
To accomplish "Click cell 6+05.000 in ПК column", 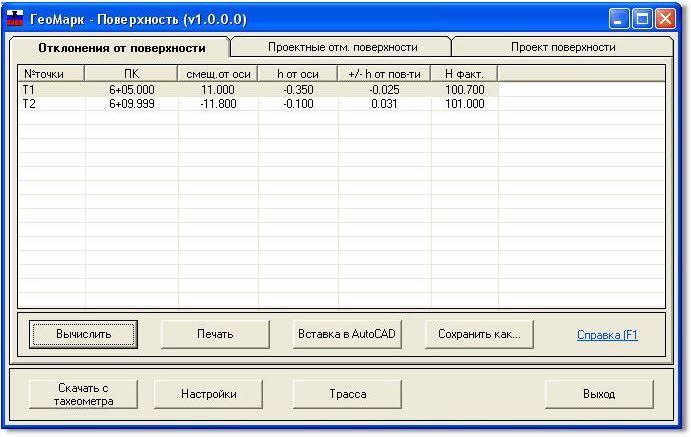I will tap(132, 90).
